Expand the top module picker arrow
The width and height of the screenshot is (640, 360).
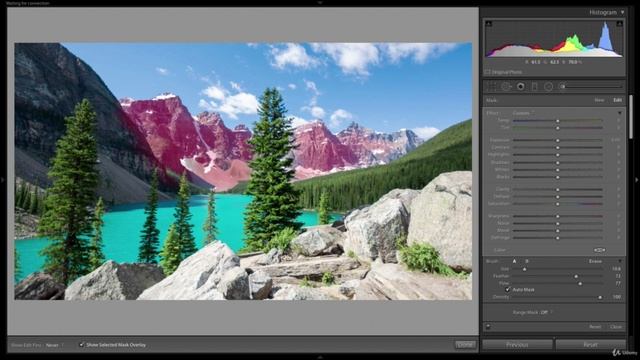[320, 2]
